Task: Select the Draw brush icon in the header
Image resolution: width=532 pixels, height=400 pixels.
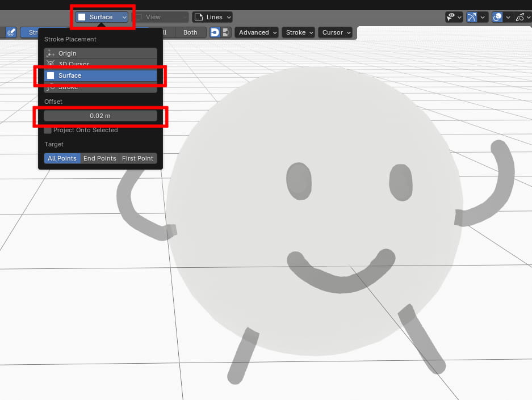Action: pyautogui.click(x=11, y=32)
